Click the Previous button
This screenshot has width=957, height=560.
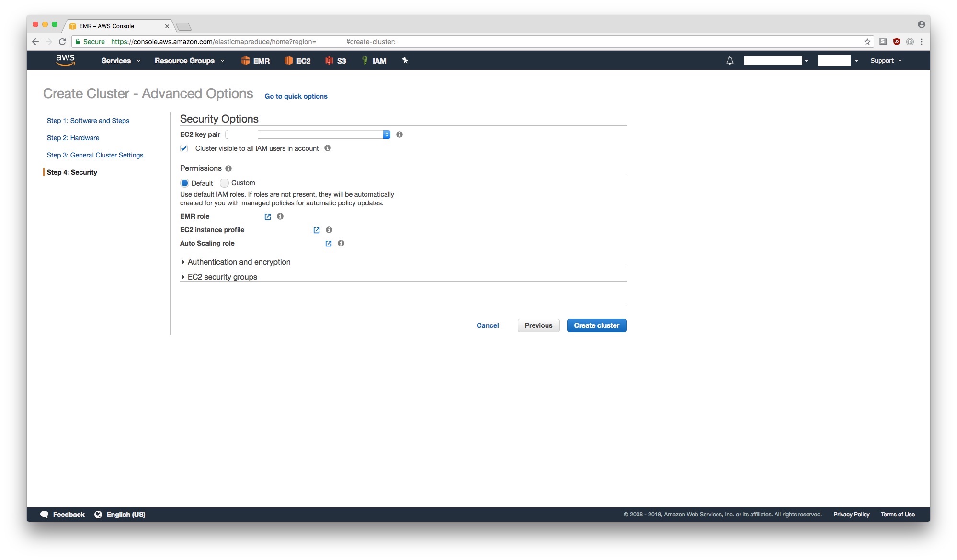tap(538, 325)
